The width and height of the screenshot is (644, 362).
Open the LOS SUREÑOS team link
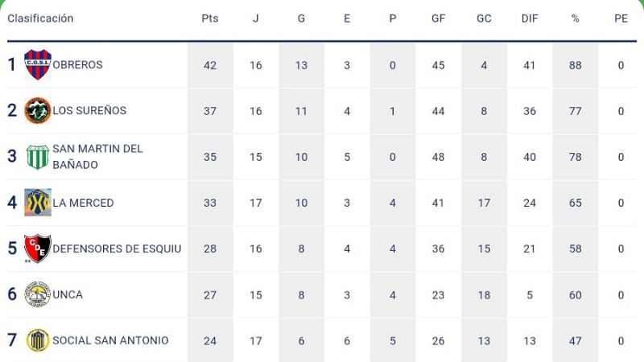89,110
